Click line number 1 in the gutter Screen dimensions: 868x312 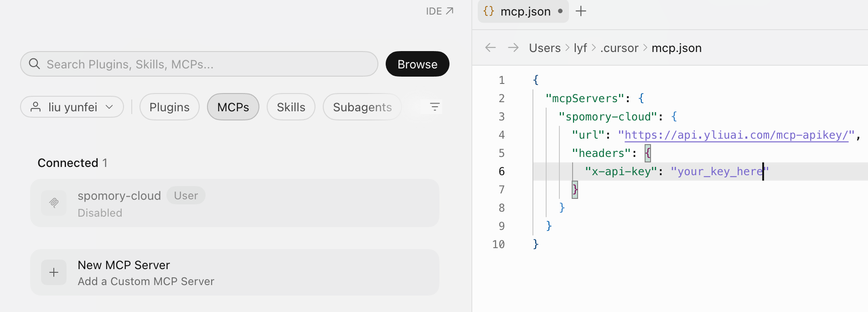[501, 80]
